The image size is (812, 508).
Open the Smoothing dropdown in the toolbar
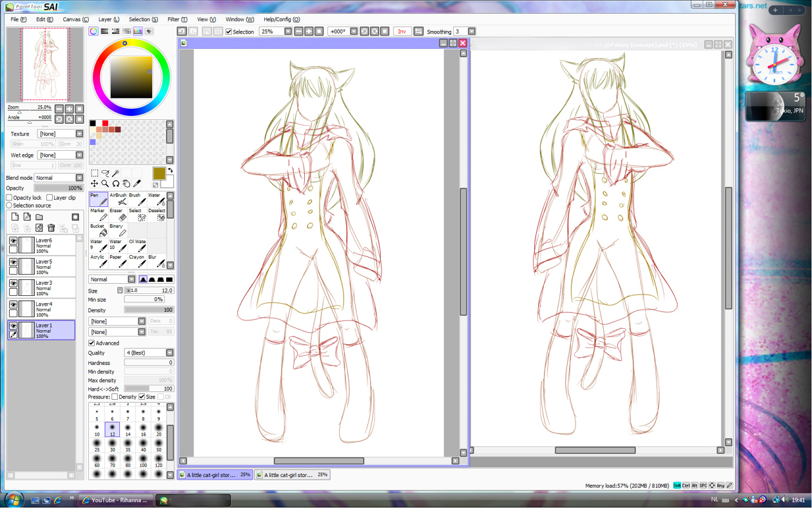click(x=472, y=32)
